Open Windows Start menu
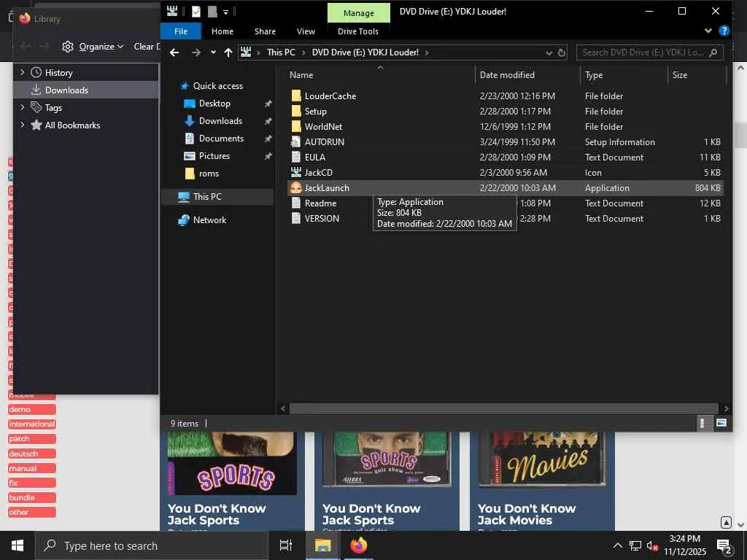The width and height of the screenshot is (747, 560). (18, 545)
